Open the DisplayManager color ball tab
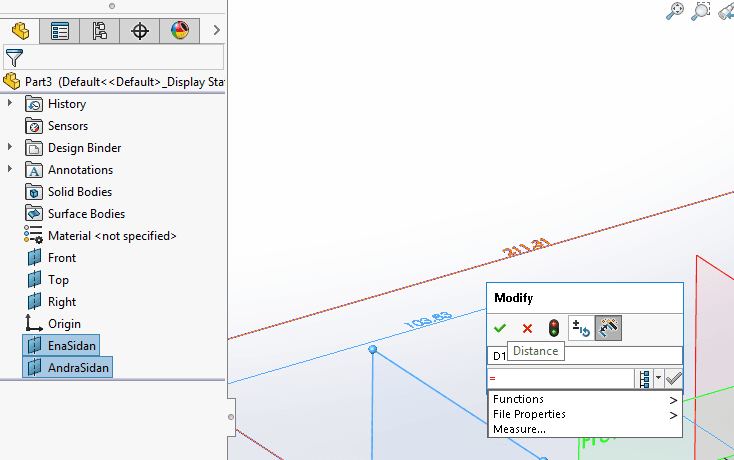Image resolution: width=734 pixels, height=460 pixels. (x=180, y=31)
